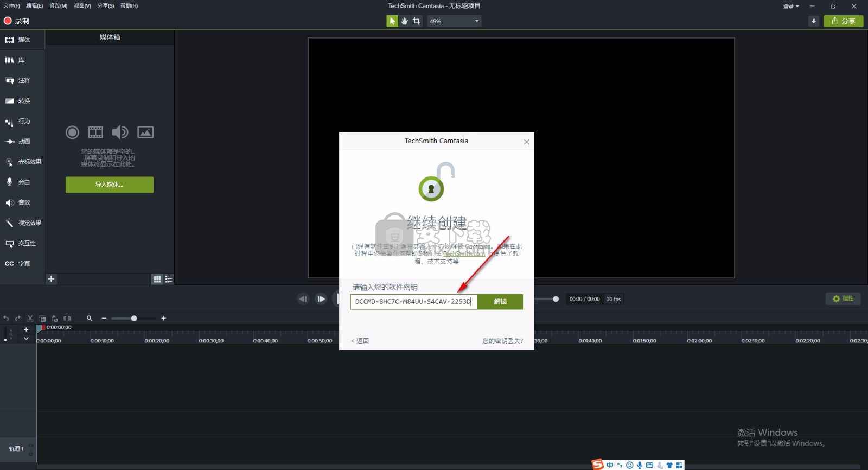Screen dimensions: 868x470
Task: Click the 您的密钥丢失? lost key link
Action: 503,341
